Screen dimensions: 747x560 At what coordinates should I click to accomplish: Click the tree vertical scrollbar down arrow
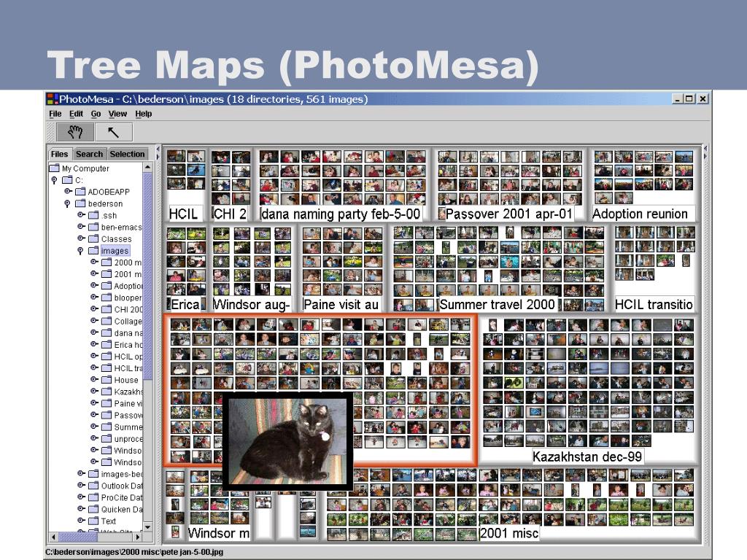(147, 526)
